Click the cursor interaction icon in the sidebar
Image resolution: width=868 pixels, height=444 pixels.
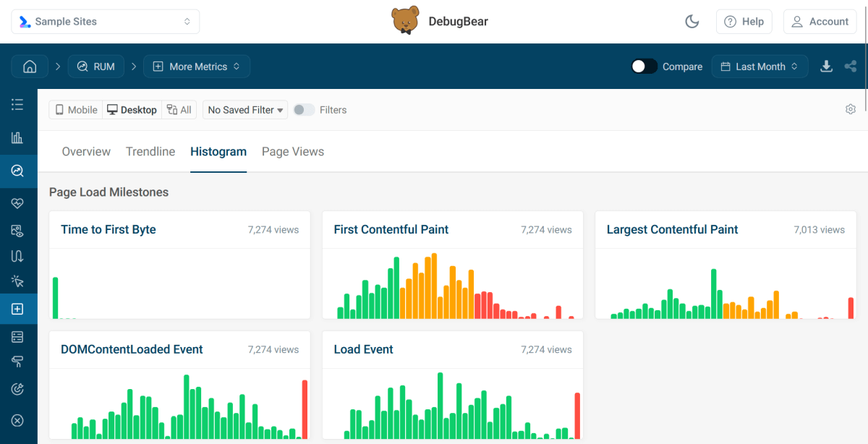[x=17, y=281]
